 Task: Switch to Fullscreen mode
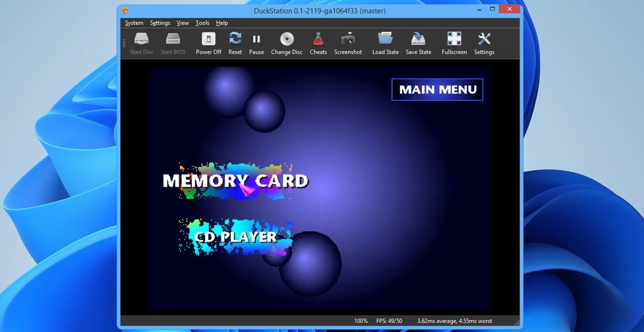pos(454,43)
